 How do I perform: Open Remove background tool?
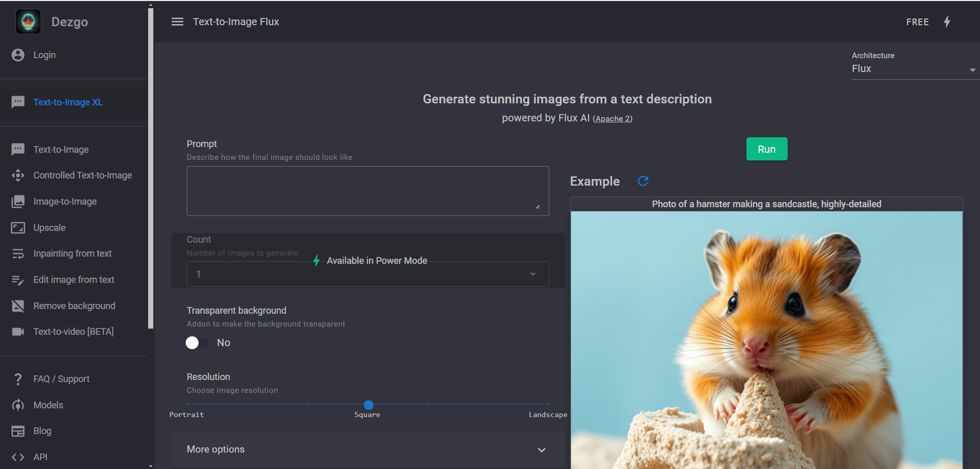74,306
